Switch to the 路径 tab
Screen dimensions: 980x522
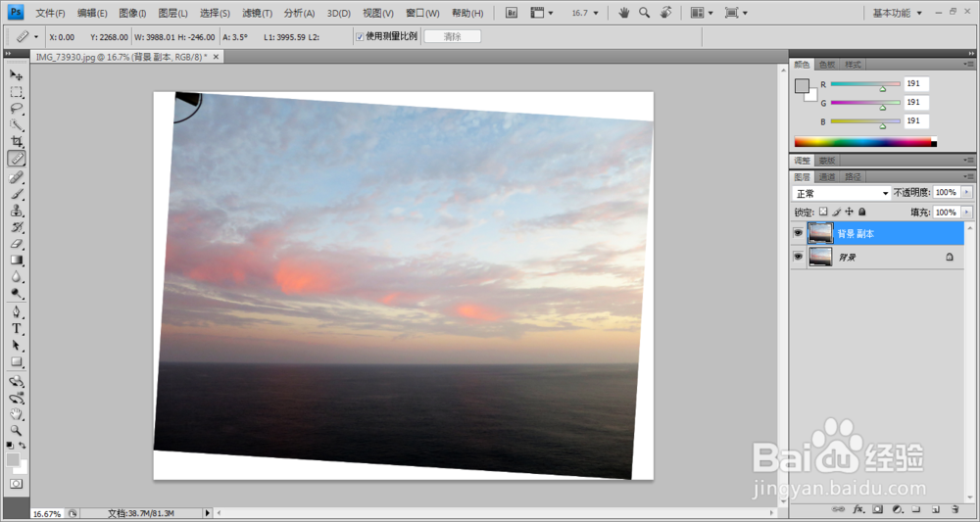pos(853,176)
